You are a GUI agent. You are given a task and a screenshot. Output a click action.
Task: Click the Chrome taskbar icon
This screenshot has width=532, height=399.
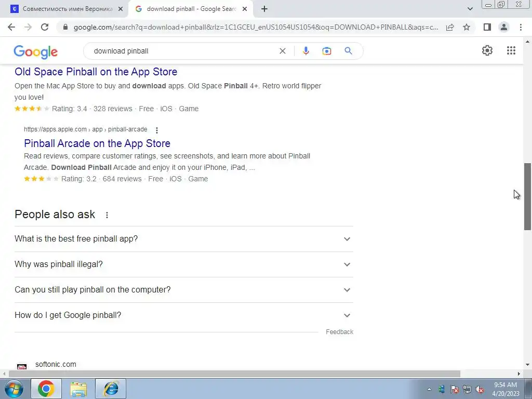click(46, 389)
